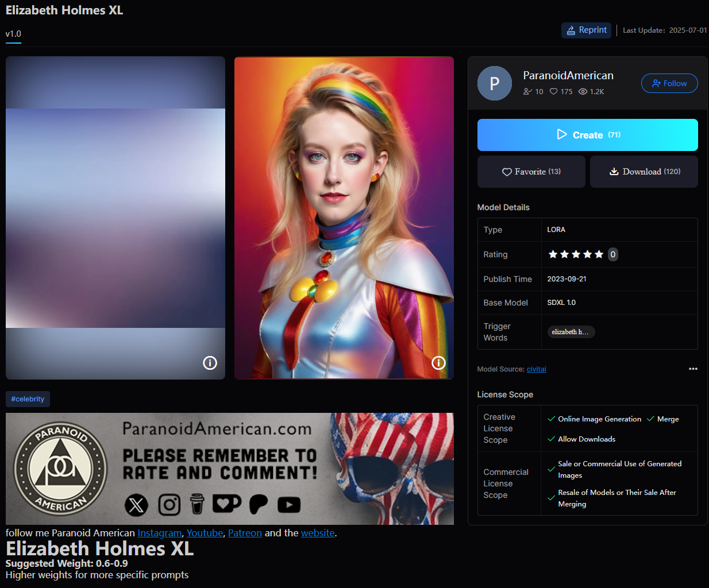Click the likes heart icon showing 175
The image size is (709, 588).
coord(554,91)
